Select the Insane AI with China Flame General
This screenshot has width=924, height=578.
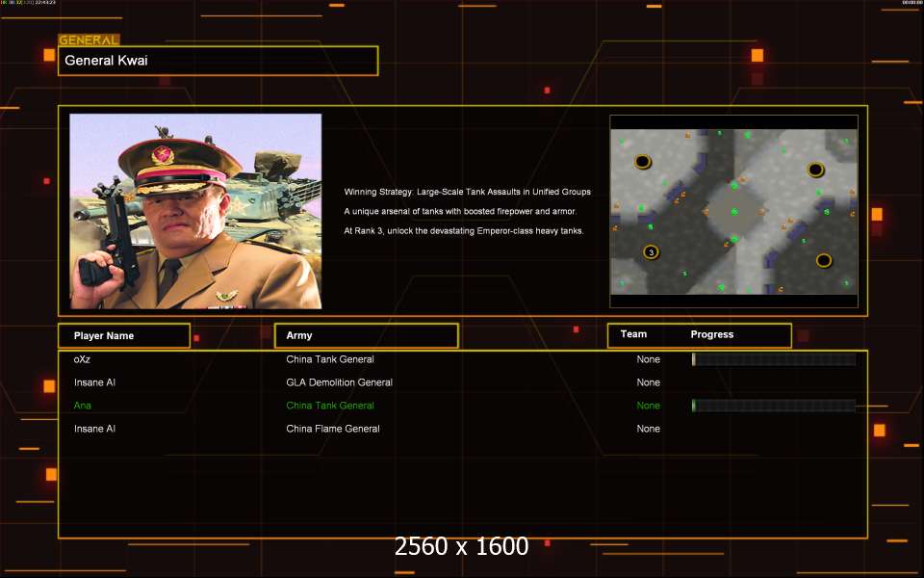pos(95,429)
